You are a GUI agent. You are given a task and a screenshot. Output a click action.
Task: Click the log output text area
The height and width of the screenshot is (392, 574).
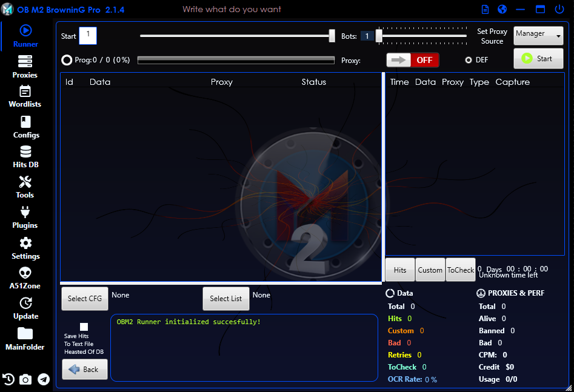244,347
